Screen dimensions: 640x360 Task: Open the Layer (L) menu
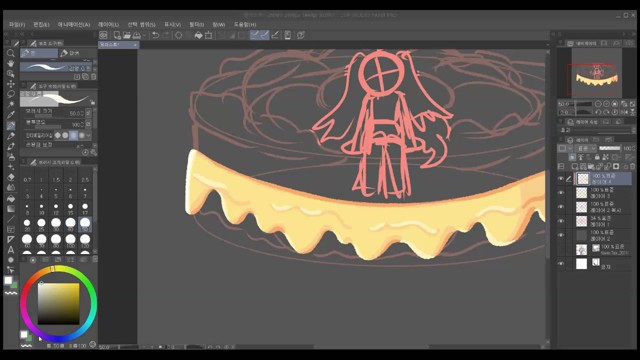108,24
